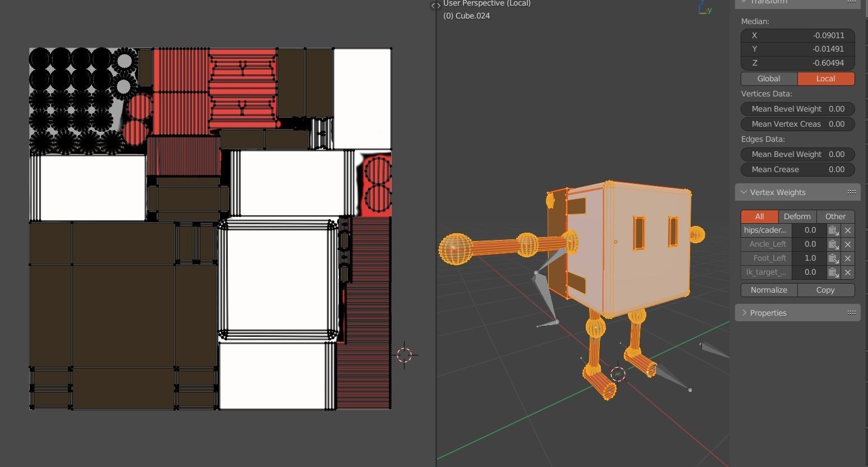Collapse the Vertex Weights panel
The width and height of the screenshot is (868, 467).
(x=744, y=192)
